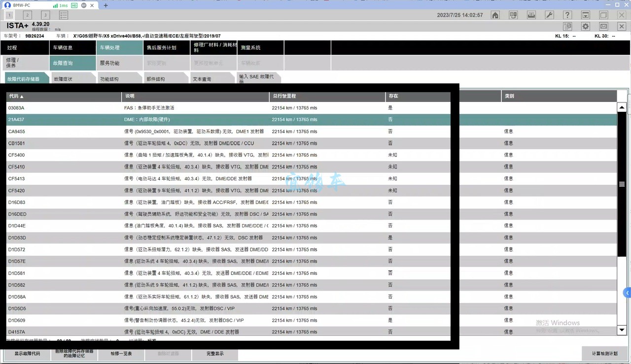Click the display/monitor icon next to home
631x364 pixels.
513,15
